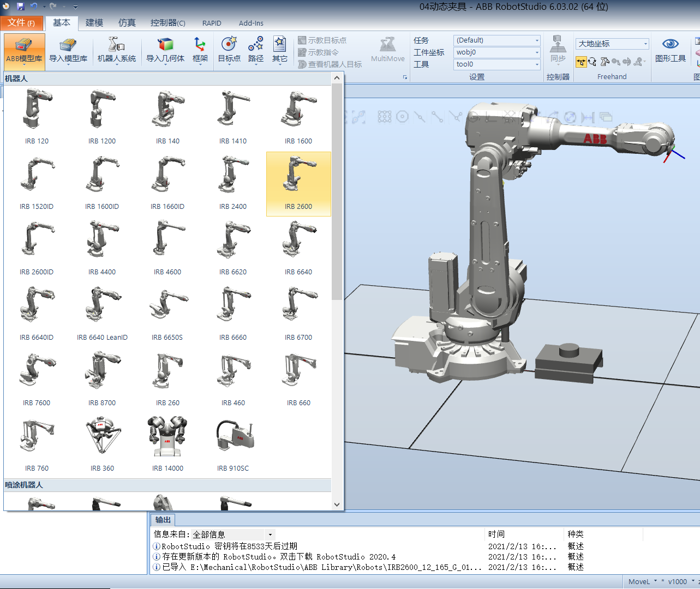This screenshot has width=700, height=589.
Task: Select the IRB 1600 robot model
Action: point(298,118)
